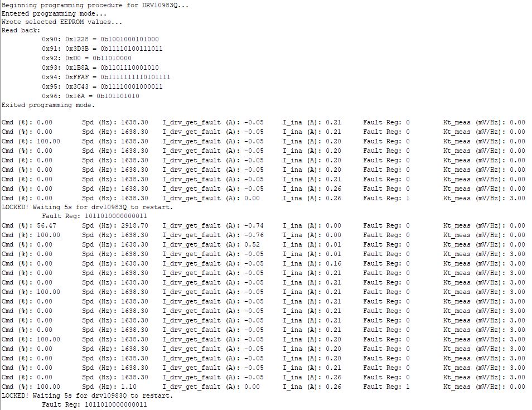The image size is (532, 410).
Task: Select the 'Spd (Hz): 1.10' reading
Action: pos(109,387)
